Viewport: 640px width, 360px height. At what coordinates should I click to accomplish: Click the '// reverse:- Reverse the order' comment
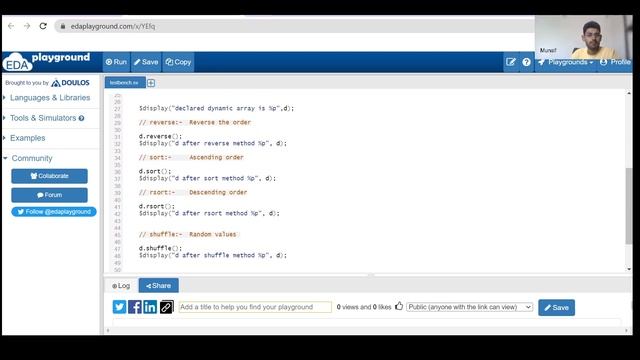click(195, 122)
